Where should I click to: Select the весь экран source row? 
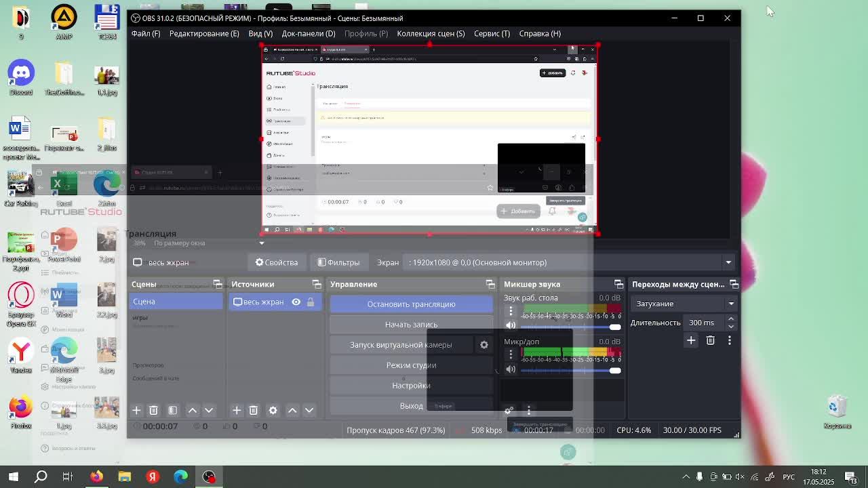click(274, 302)
